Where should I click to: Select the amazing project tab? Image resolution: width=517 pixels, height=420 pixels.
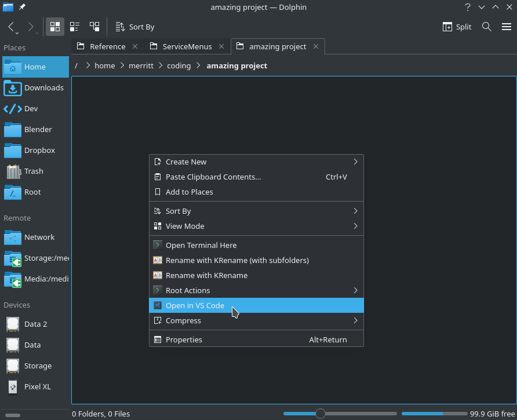click(x=278, y=46)
